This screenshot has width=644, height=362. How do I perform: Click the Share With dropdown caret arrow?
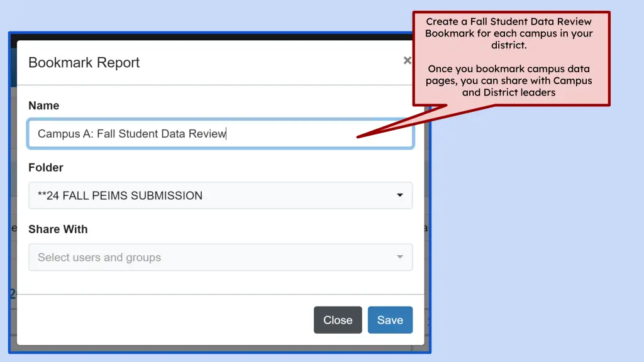400,258
